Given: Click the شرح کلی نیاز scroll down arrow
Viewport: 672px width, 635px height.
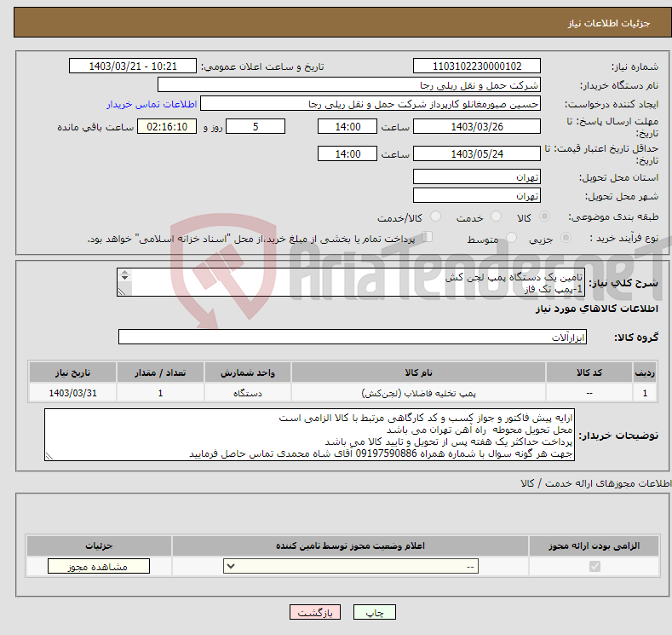Looking at the screenshot, I should pyautogui.click(x=124, y=278).
